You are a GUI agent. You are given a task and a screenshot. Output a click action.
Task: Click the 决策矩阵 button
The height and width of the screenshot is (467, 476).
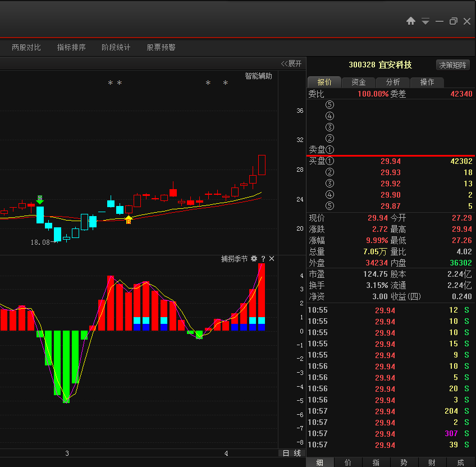tap(452, 65)
